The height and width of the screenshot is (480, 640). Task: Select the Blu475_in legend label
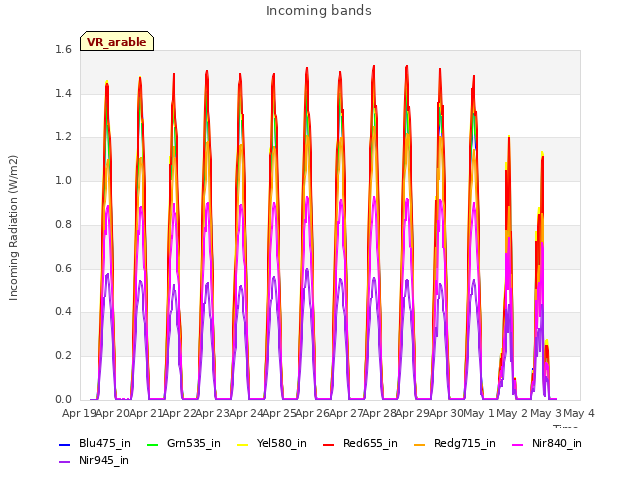pos(105,443)
